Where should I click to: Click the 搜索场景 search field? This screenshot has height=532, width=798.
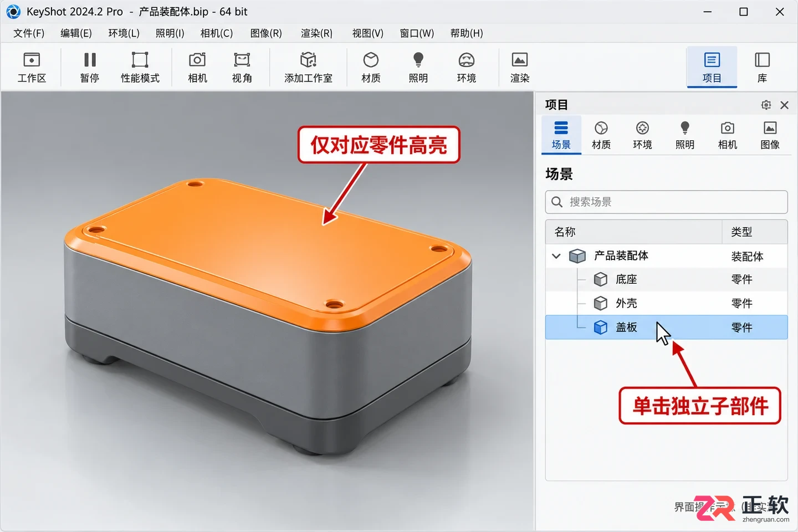pyautogui.click(x=666, y=202)
